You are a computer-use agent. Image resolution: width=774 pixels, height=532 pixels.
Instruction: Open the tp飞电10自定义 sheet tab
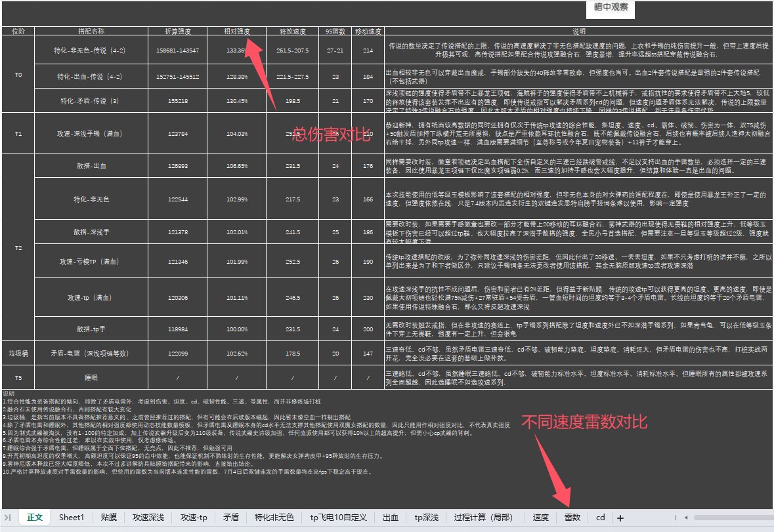click(x=338, y=517)
